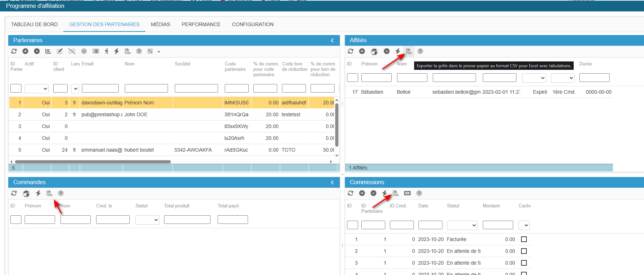Open the Actif filter dropdown in Partenaires
The image size is (644, 275).
coord(36,88)
